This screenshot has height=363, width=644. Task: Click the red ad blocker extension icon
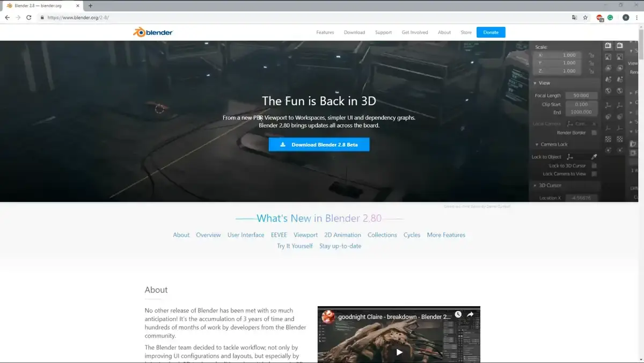[x=600, y=17]
